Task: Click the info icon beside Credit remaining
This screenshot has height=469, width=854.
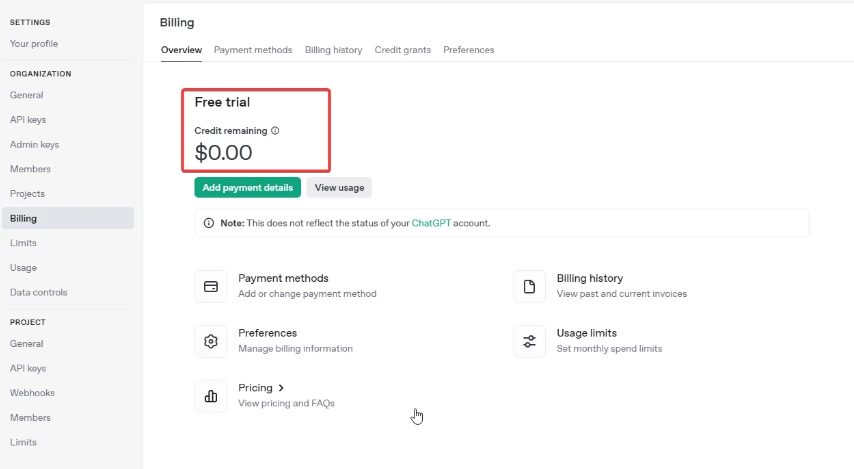Action: [275, 131]
